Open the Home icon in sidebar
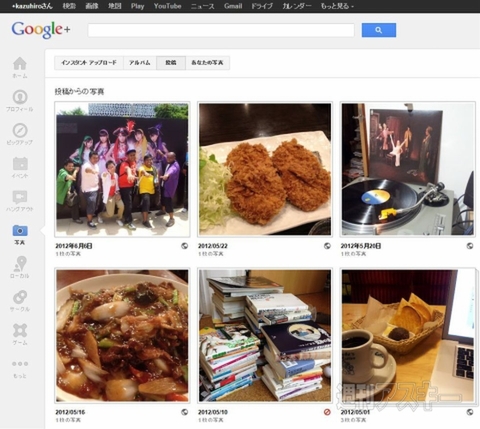Viewport: 480px width, 429px height. (20, 64)
